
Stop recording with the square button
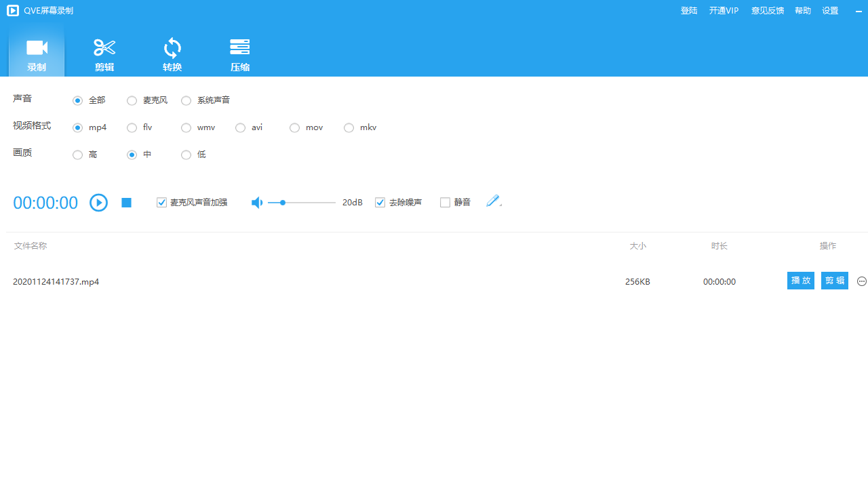[x=126, y=203]
